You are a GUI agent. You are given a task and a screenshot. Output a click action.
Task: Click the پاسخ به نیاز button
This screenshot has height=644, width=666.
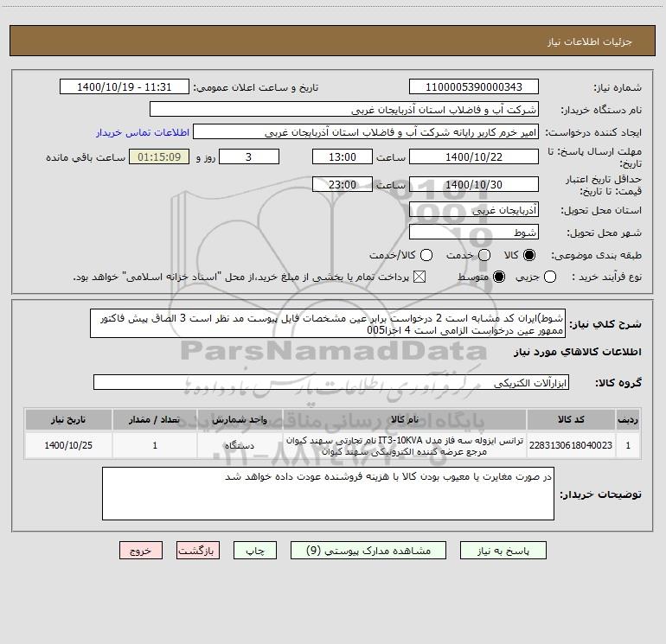[x=503, y=550]
